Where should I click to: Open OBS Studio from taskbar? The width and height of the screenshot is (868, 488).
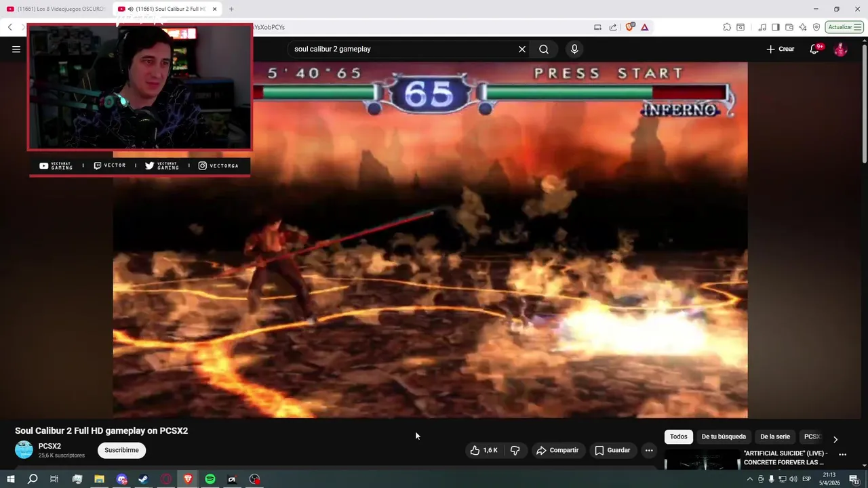[254, 479]
